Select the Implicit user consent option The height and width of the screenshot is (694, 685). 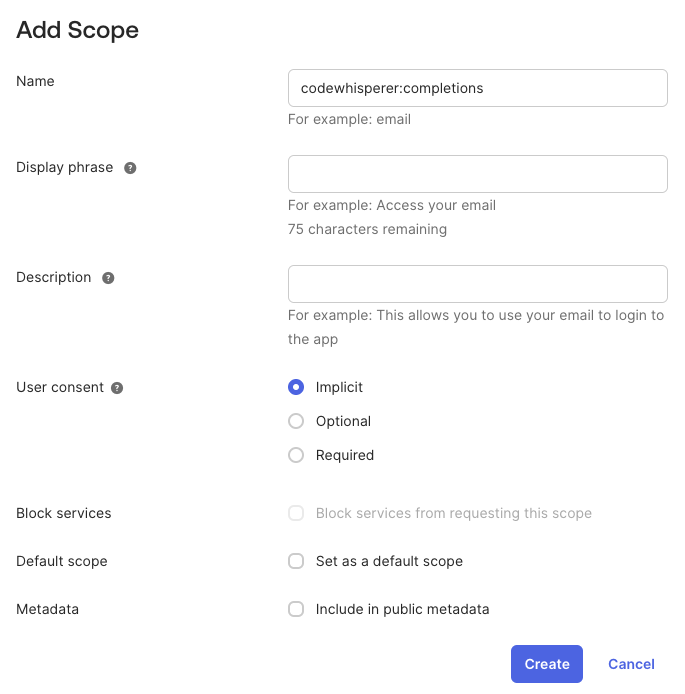tap(296, 387)
